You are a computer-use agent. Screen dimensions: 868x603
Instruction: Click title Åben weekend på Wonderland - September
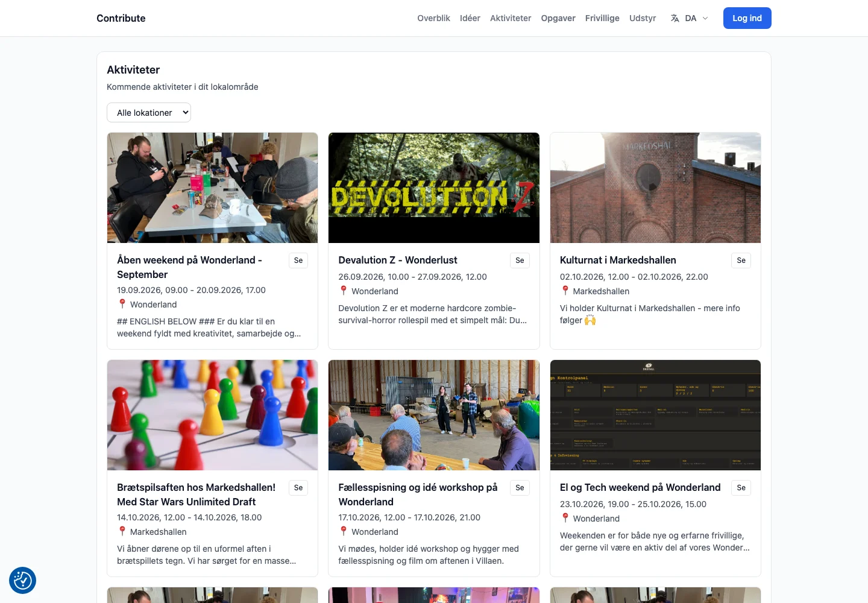(189, 267)
